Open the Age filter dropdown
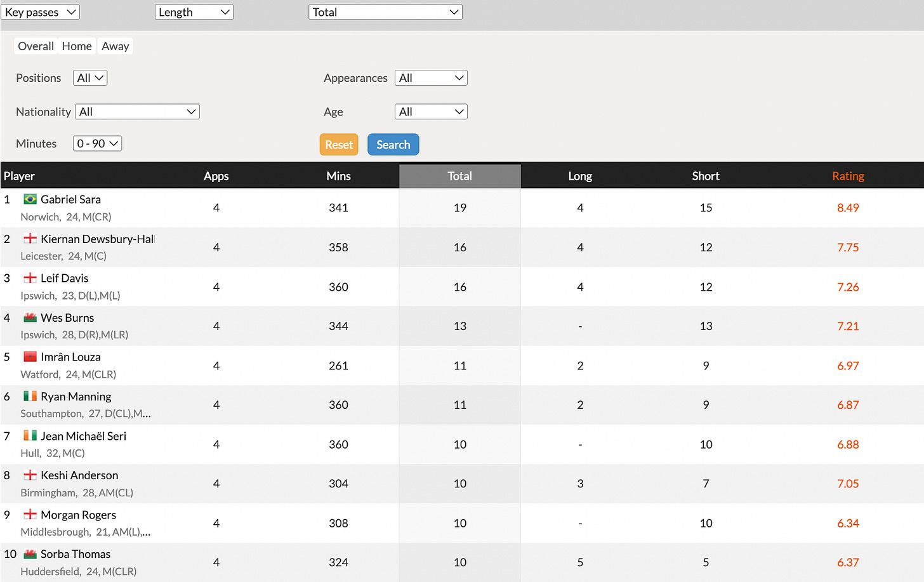This screenshot has height=582, width=924. point(431,112)
